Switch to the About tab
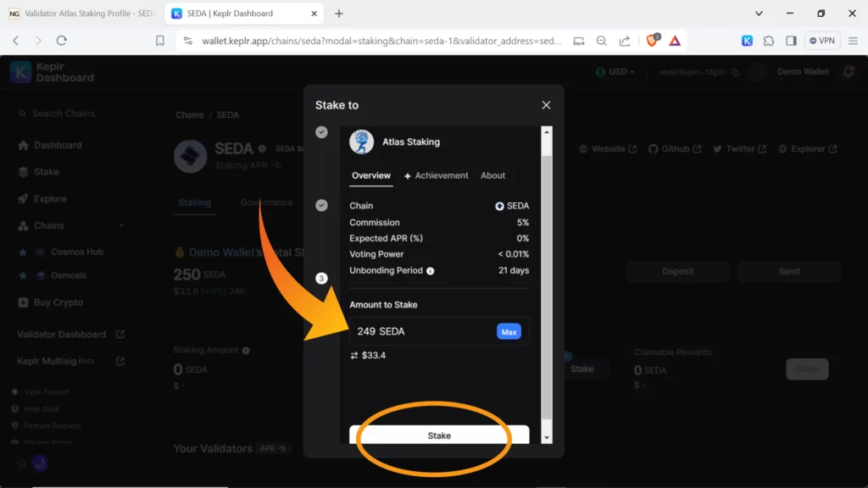This screenshot has width=868, height=488. [x=492, y=175]
